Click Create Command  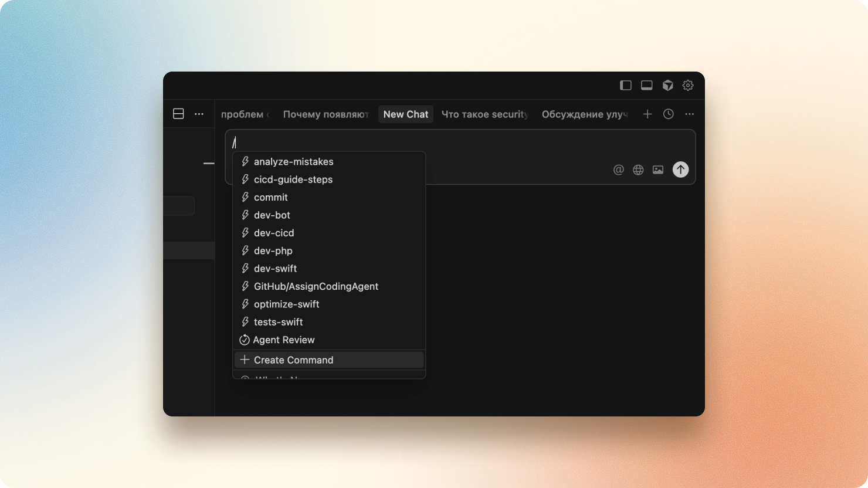(x=293, y=360)
